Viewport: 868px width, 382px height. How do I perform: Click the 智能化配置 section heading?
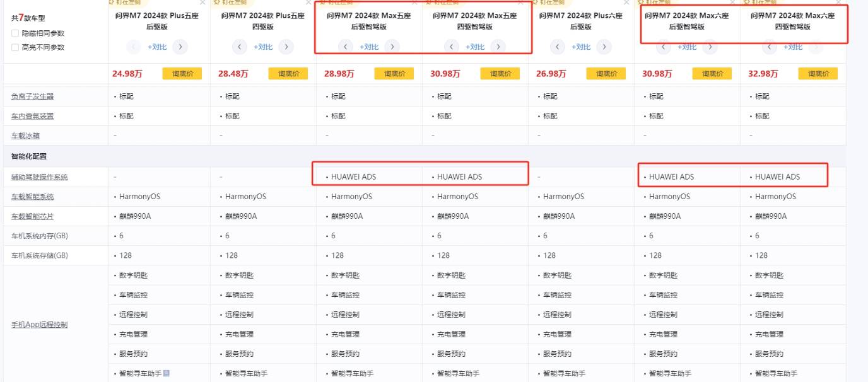[x=29, y=156]
